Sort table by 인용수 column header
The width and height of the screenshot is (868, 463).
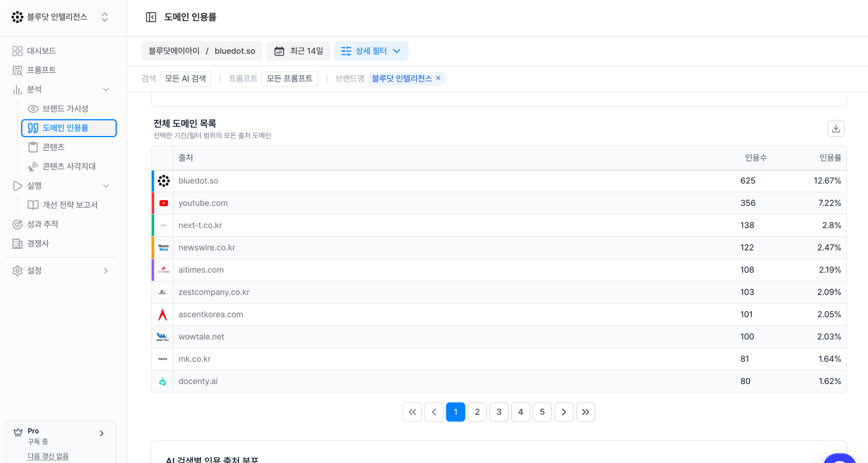coord(756,158)
